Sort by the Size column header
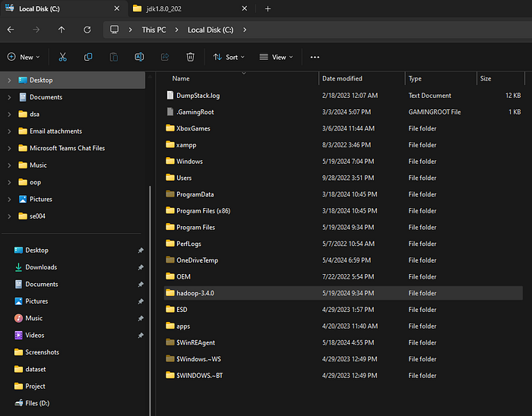The image size is (532, 416). click(x=486, y=79)
